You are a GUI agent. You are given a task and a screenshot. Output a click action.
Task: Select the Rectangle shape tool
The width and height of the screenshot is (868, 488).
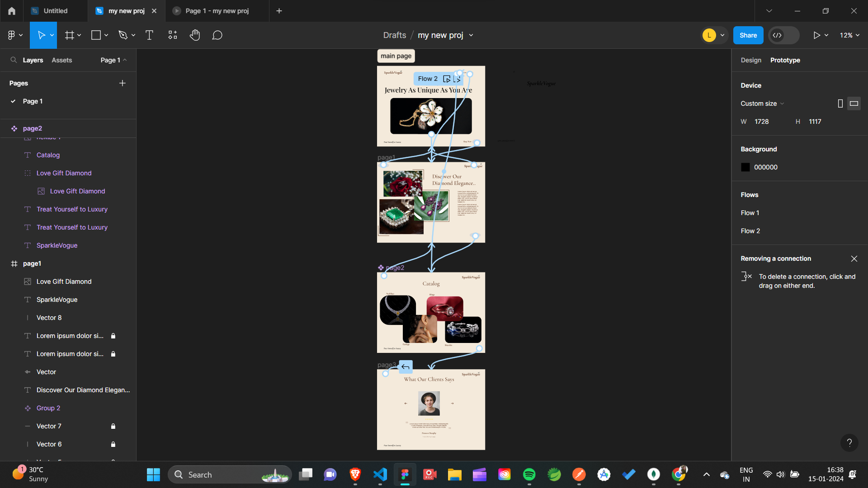96,35
